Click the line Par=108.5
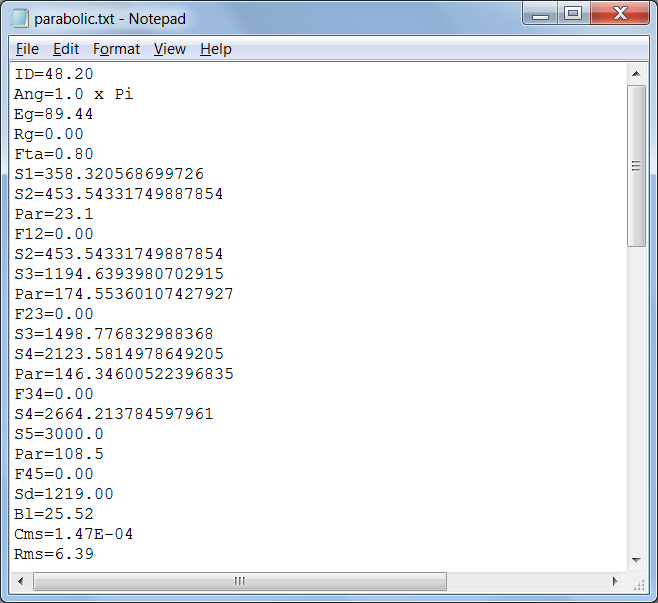This screenshot has width=658, height=603. [x=59, y=454]
